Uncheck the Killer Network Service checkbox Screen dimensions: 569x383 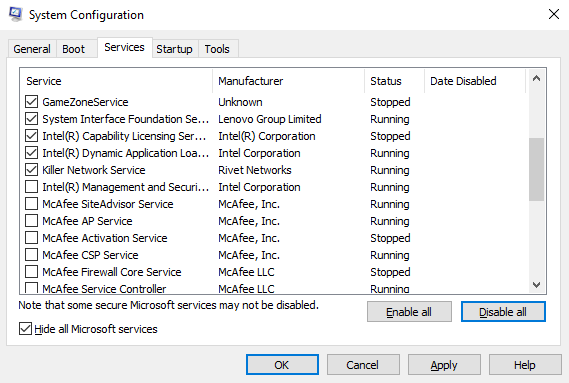[32, 170]
